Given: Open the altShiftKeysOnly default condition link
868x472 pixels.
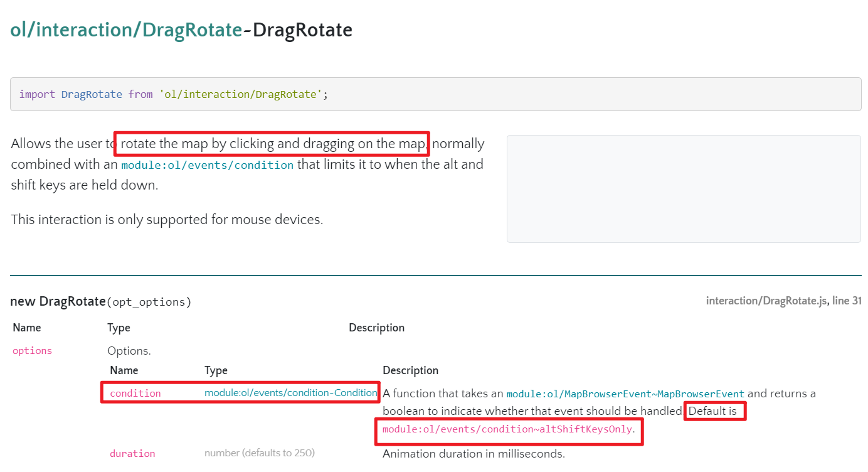Looking at the screenshot, I should (507, 430).
